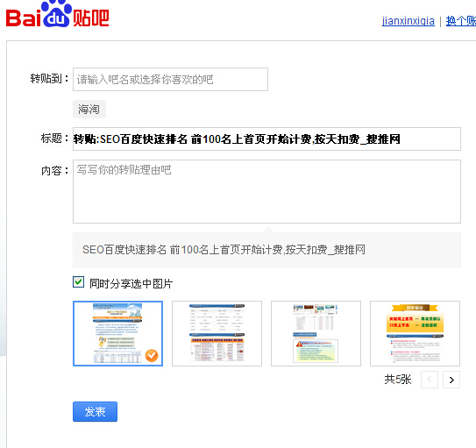Click the 共5张 image count text
This screenshot has height=448, width=476.
[x=398, y=380]
